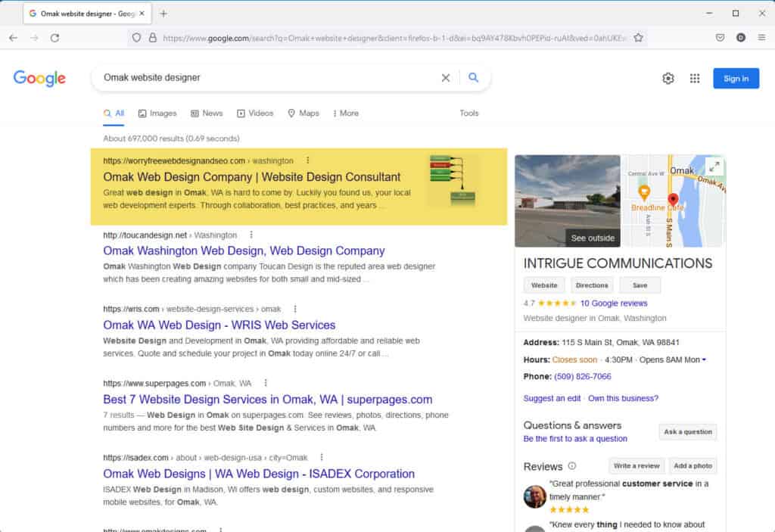775x532 pixels.
Task: Switch to the Images tab
Action: tap(157, 114)
